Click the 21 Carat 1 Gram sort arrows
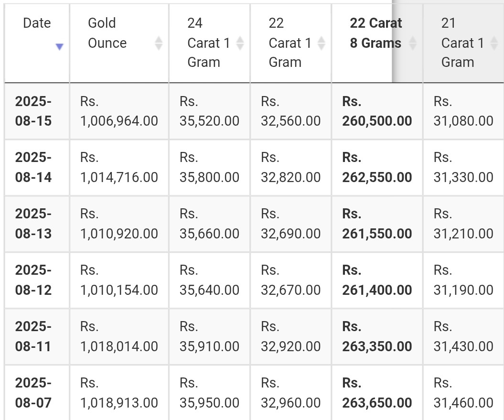504x420 pixels. coord(494,43)
